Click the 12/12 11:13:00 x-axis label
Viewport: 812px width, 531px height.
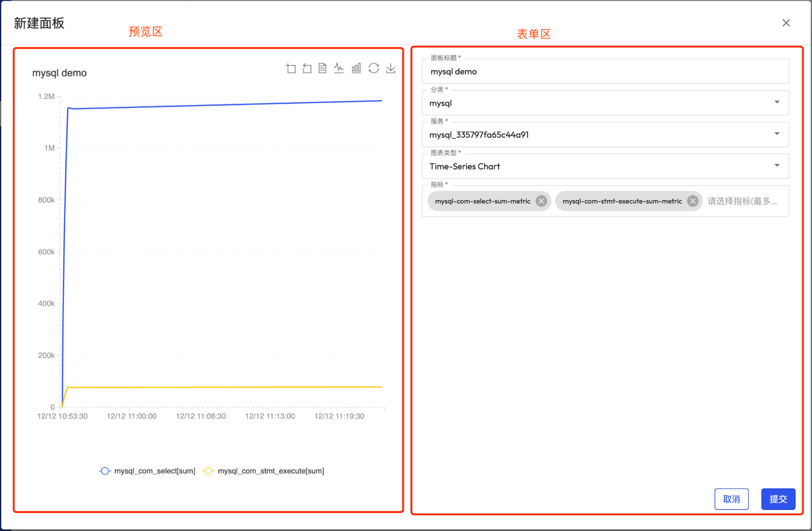point(270,416)
